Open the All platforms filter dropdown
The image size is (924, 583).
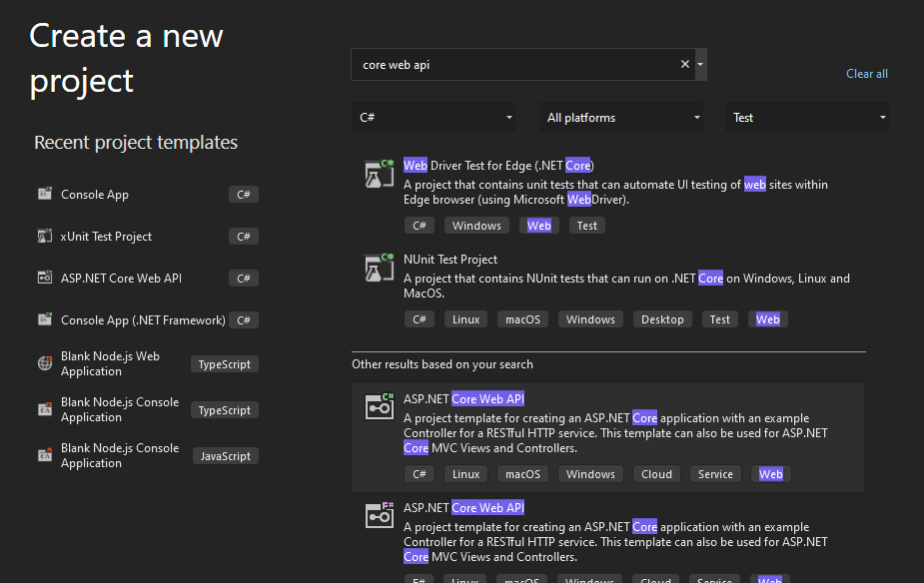pyautogui.click(x=621, y=117)
